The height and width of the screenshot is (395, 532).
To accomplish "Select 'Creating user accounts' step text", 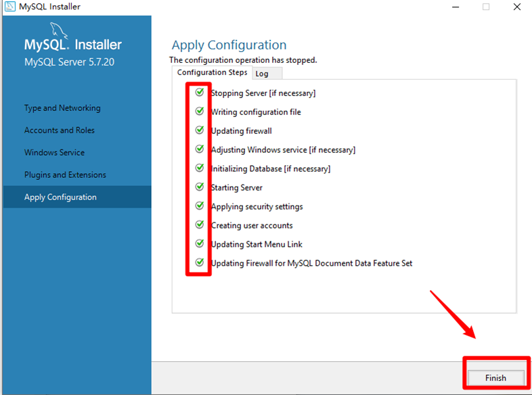I will coord(252,225).
